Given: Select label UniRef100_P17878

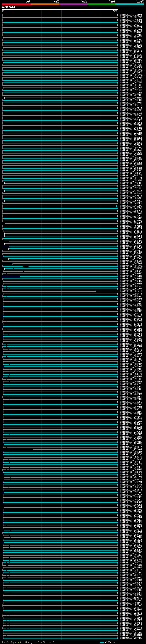Looking at the screenshot, I should tap(131, 108).
